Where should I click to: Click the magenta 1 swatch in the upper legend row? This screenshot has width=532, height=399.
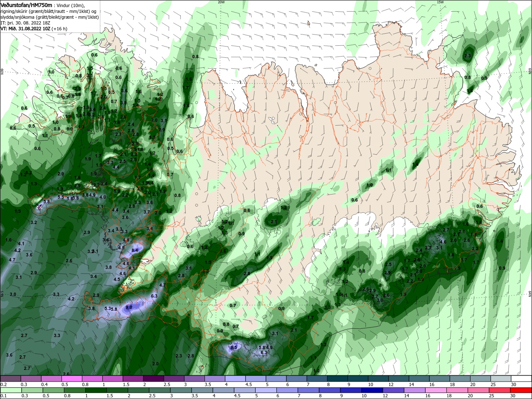click(x=113, y=378)
